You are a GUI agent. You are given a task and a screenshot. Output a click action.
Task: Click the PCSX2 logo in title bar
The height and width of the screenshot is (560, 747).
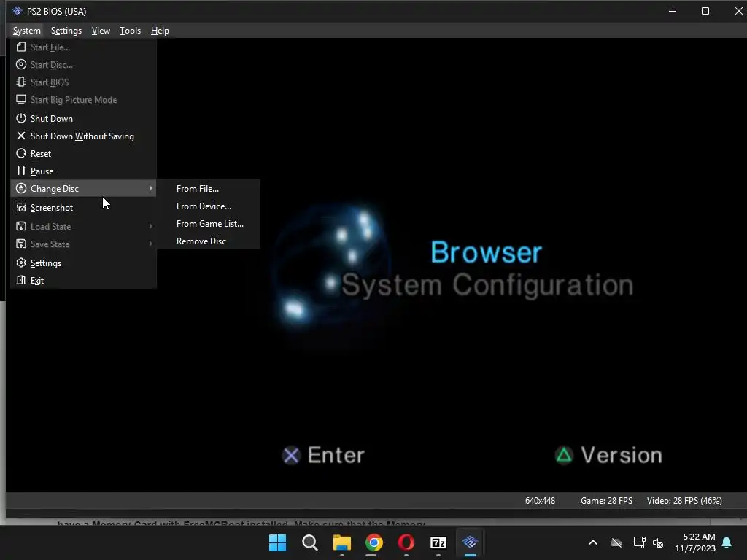pos(18,11)
